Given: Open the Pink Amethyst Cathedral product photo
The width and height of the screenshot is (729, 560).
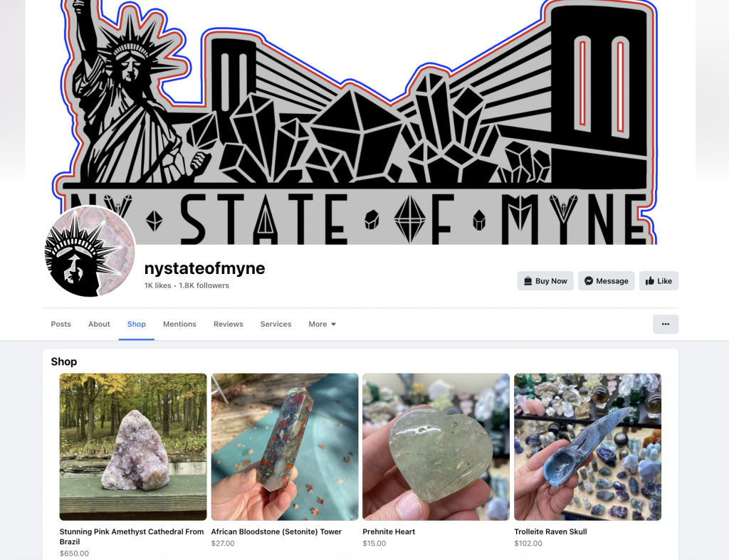Looking at the screenshot, I should click(x=133, y=447).
